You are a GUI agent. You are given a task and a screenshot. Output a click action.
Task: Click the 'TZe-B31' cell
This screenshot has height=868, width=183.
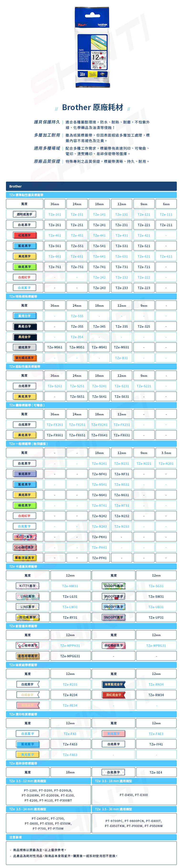(122, 358)
